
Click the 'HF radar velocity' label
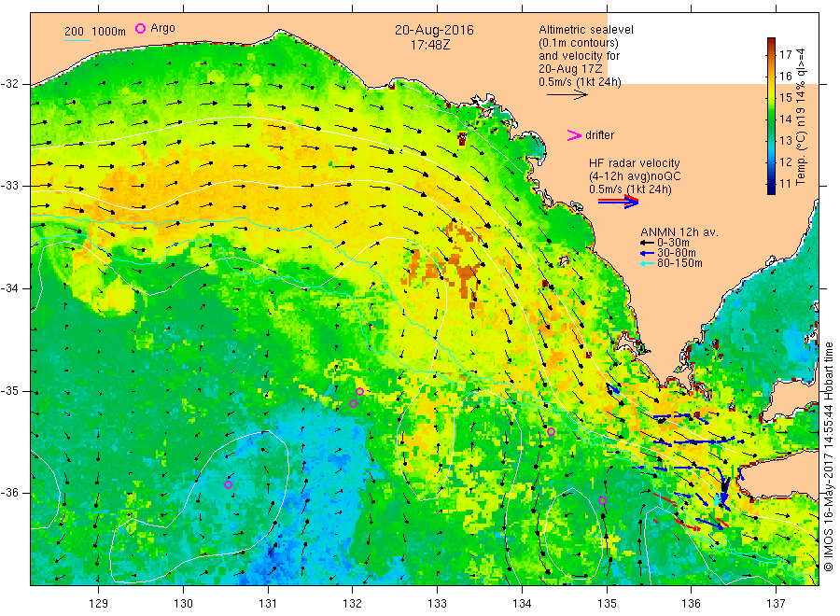(x=635, y=163)
